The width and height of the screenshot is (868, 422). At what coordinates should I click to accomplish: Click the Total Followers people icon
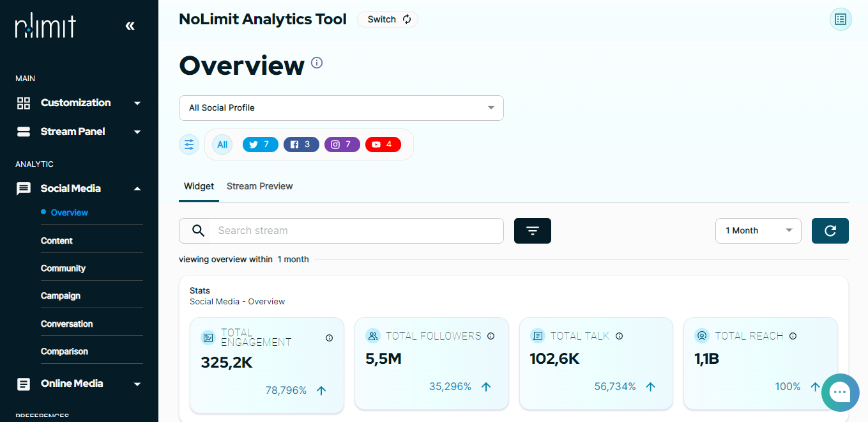[373, 336]
